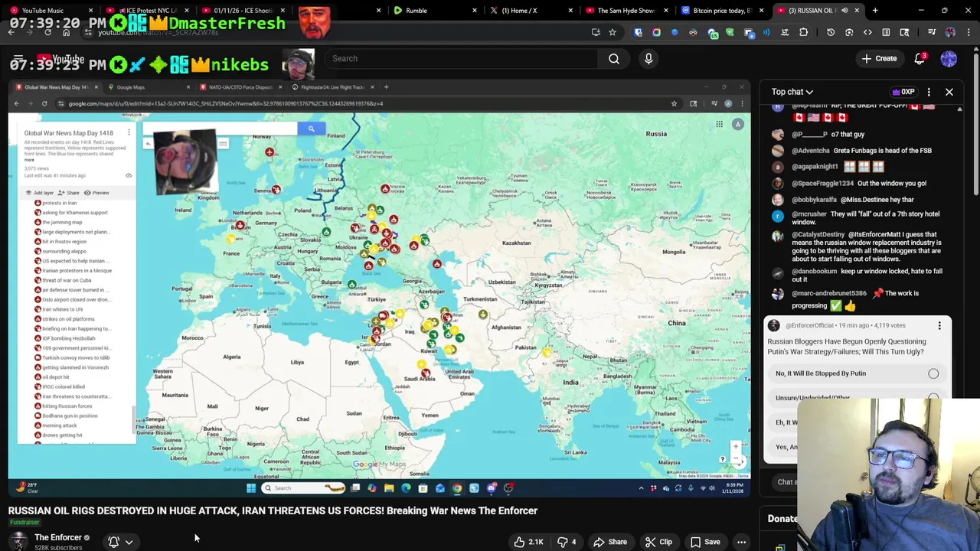Select 'the jamming map' item
The width and height of the screenshot is (980, 551).
tap(62, 222)
